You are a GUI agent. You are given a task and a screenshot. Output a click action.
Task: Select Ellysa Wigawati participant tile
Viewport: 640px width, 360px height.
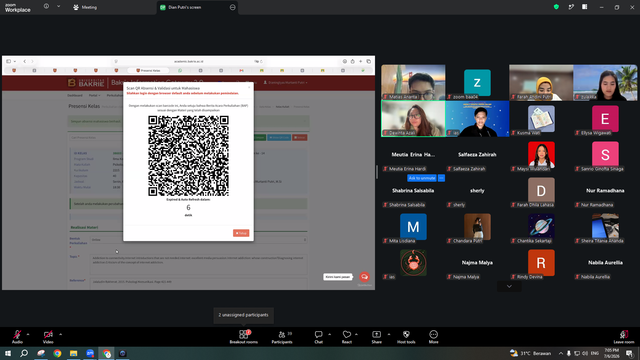click(x=605, y=118)
